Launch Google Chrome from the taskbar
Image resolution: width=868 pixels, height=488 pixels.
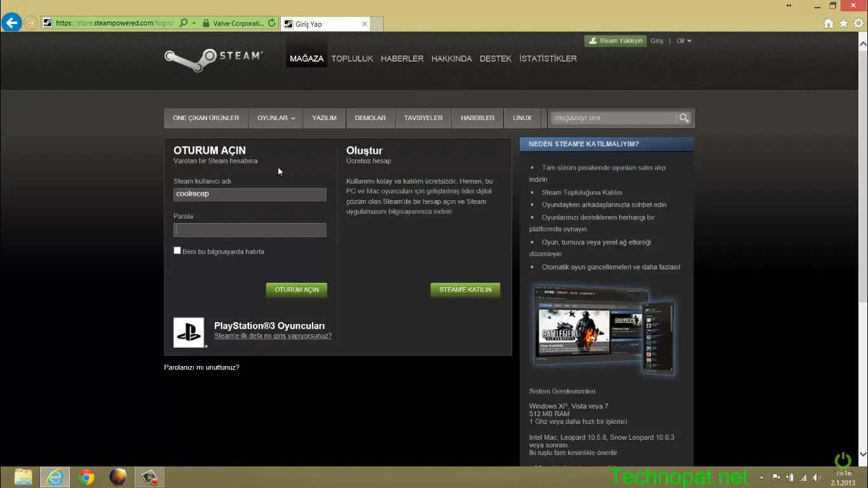86,477
